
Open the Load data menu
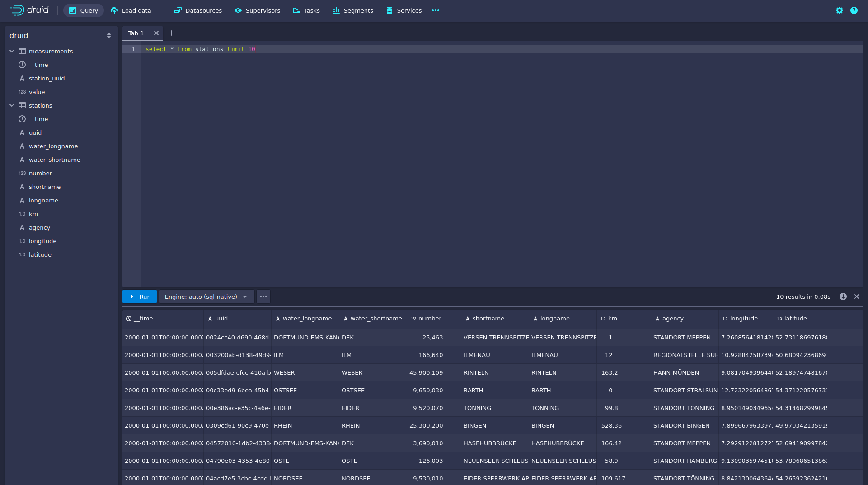point(131,10)
